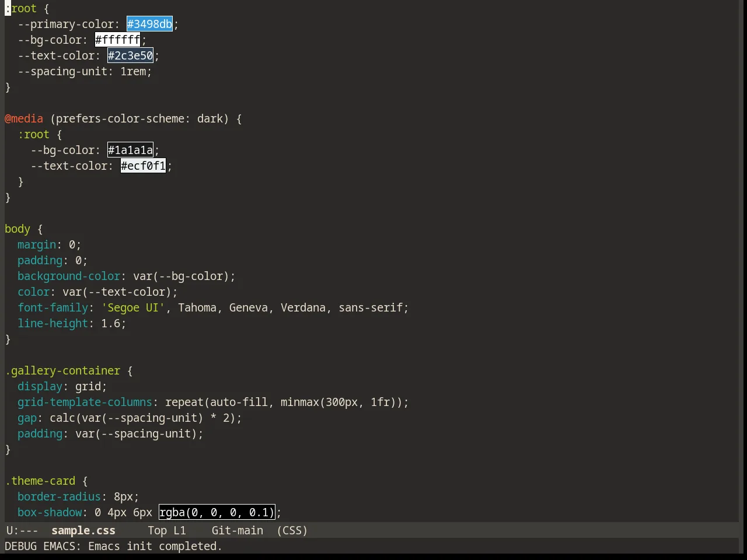Click the border-radius property
Screen dimensions: 747x560
[59, 496]
